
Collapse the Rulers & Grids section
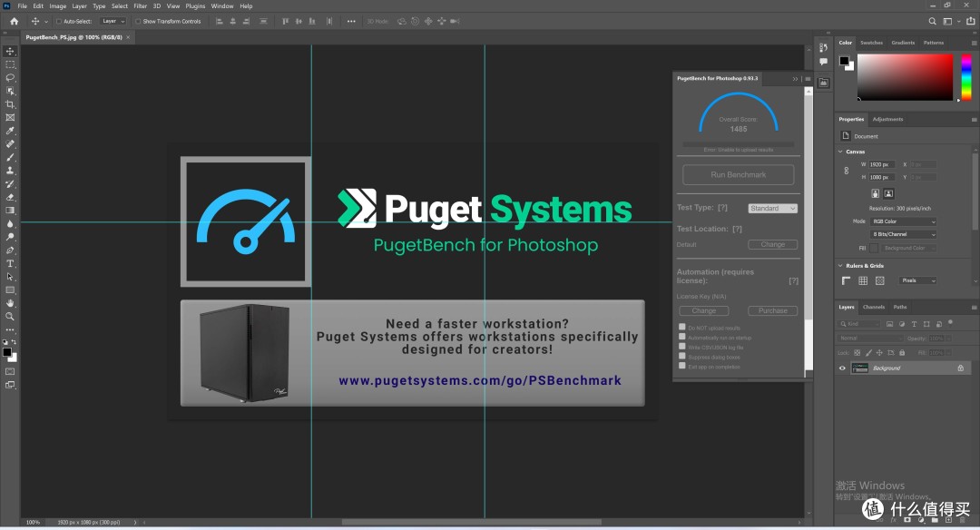[x=840, y=266]
